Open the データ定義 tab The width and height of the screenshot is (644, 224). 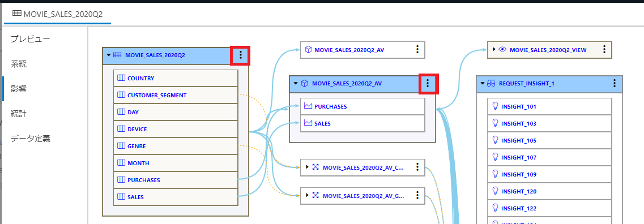31,139
